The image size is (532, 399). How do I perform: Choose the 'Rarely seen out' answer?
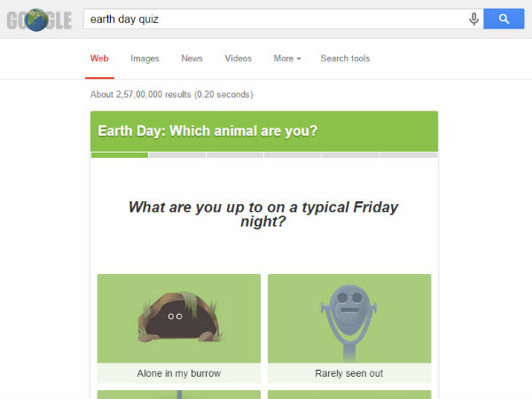tap(349, 373)
